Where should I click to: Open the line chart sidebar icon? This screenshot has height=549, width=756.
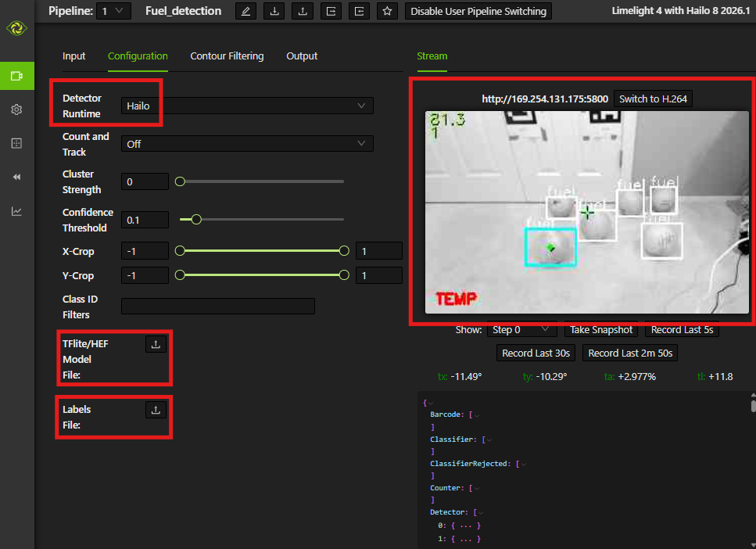point(17,211)
